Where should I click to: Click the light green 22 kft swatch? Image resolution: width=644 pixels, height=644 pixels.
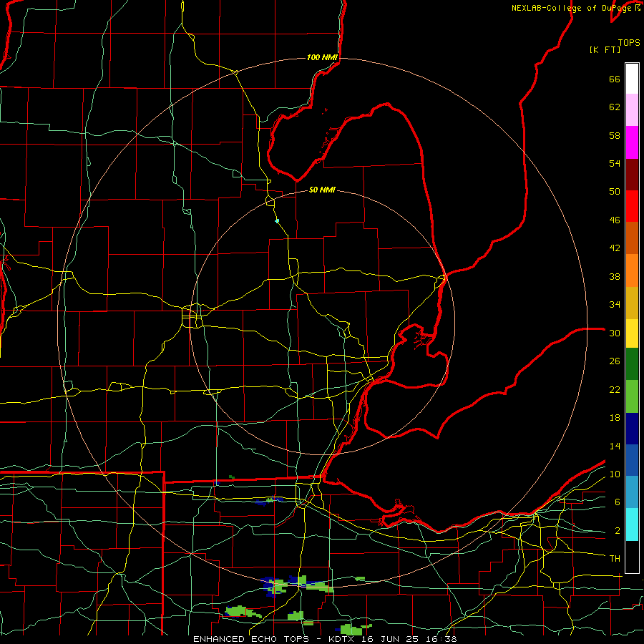[632, 396]
